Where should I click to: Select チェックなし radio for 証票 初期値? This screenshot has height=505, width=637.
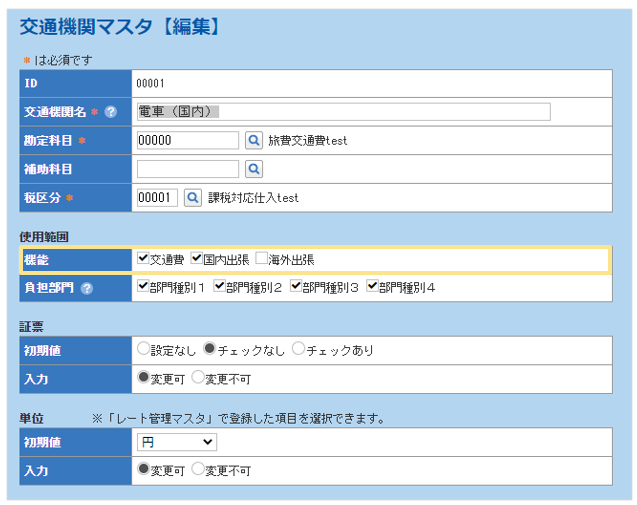[x=210, y=349]
